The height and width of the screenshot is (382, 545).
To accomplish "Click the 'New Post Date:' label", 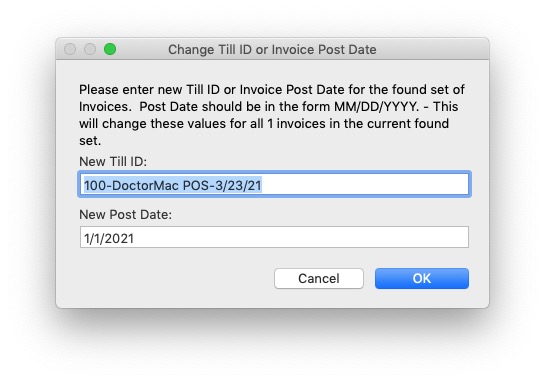I will click(x=125, y=214).
